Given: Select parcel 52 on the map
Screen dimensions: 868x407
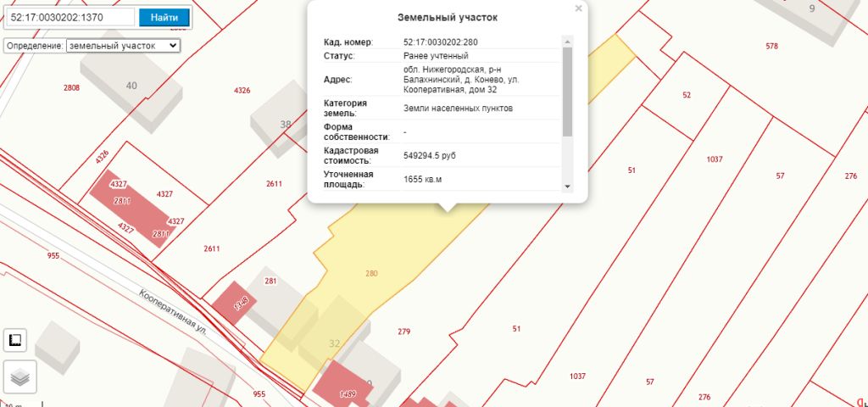Looking at the screenshot, I should [687, 95].
